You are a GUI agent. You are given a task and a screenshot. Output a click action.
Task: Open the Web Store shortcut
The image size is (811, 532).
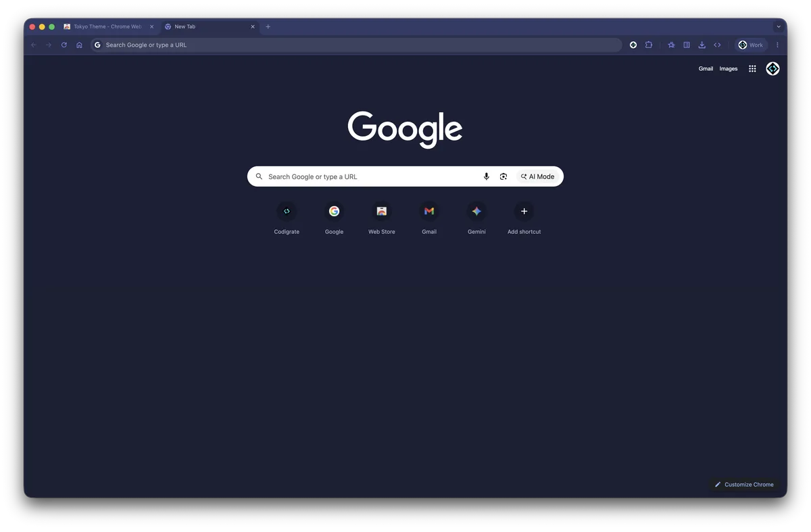pos(382,218)
